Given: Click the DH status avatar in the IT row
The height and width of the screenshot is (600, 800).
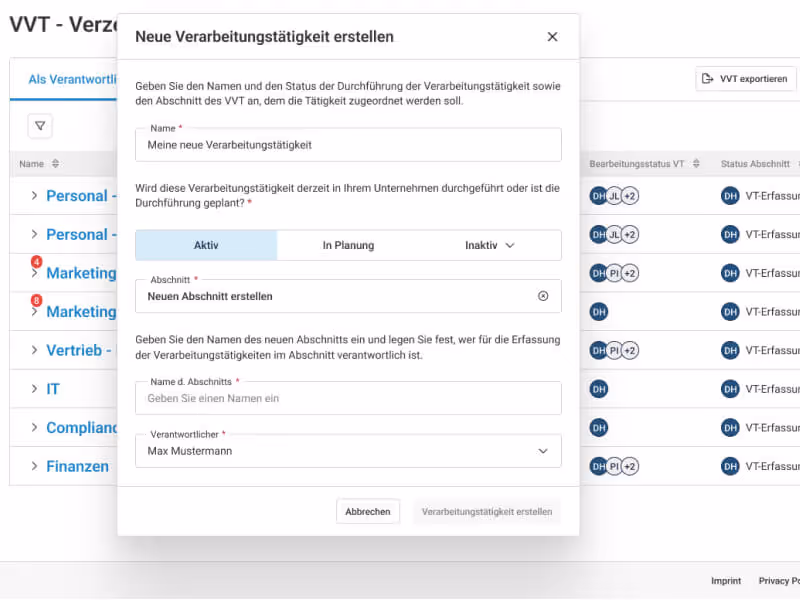Looking at the screenshot, I should pyautogui.click(x=730, y=389).
